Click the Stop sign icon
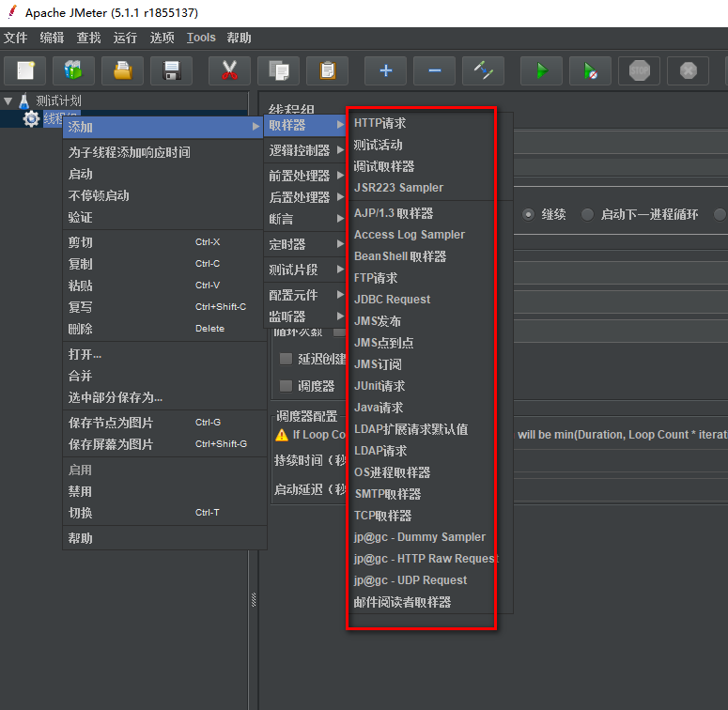This screenshot has width=728, height=710. click(x=640, y=71)
